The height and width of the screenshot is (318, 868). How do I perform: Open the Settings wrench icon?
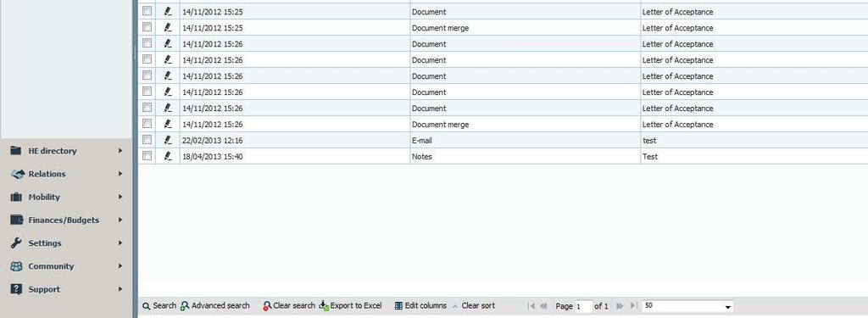coord(17,243)
